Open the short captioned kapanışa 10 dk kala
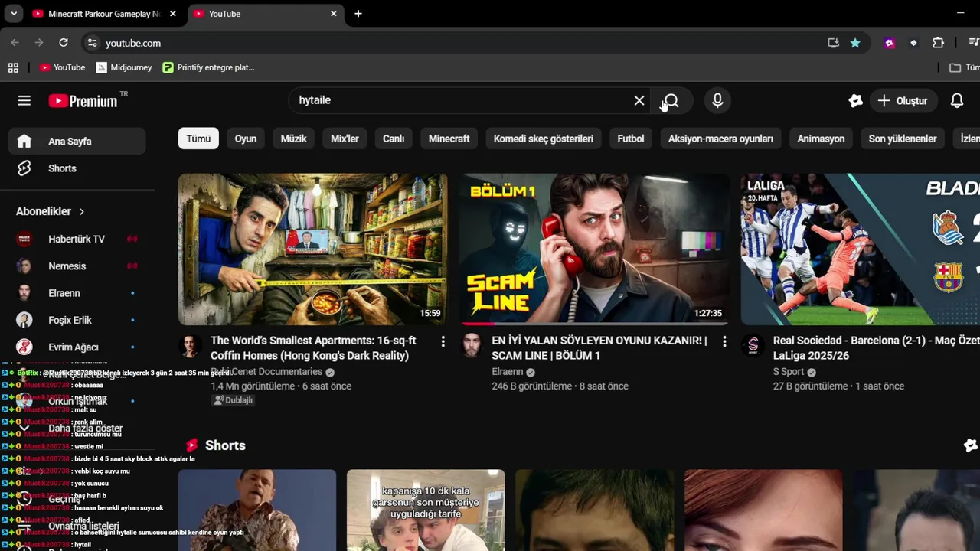The height and width of the screenshot is (551, 980). coord(426,510)
